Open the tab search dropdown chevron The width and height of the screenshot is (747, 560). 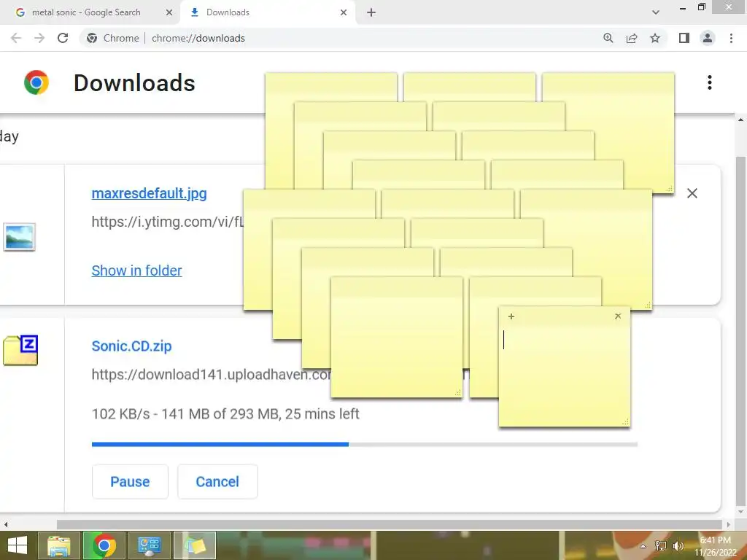pyautogui.click(x=656, y=13)
